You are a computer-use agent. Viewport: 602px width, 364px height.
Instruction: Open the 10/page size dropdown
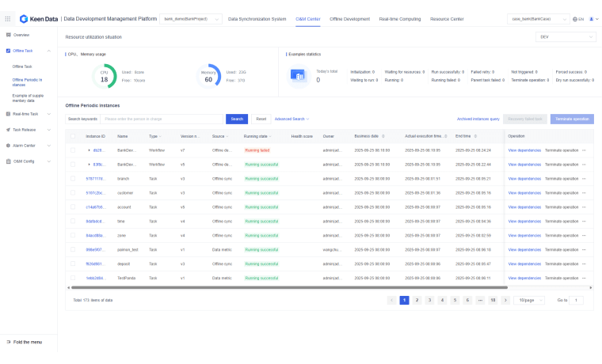[x=528, y=300]
